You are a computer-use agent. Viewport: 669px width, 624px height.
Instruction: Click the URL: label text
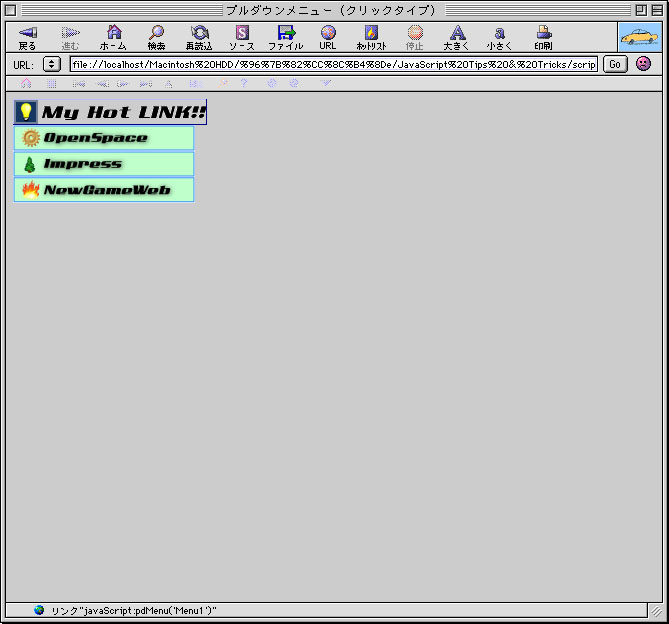[23, 65]
